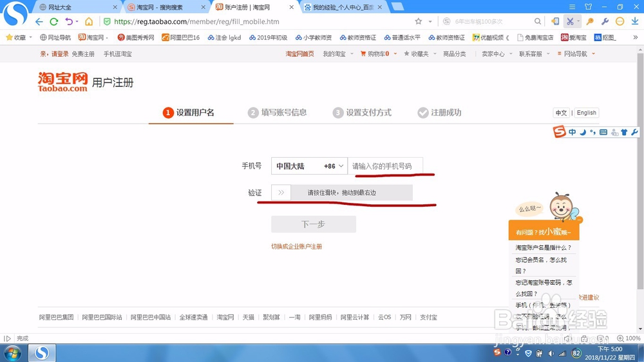Toggle Sogou punctuation mode icon
644x362 pixels.
592,132
